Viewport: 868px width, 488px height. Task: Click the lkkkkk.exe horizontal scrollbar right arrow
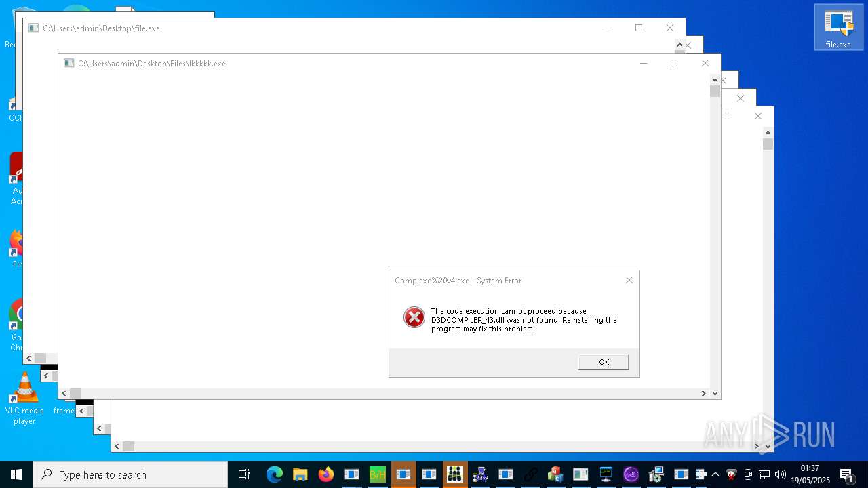pos(704,393)
